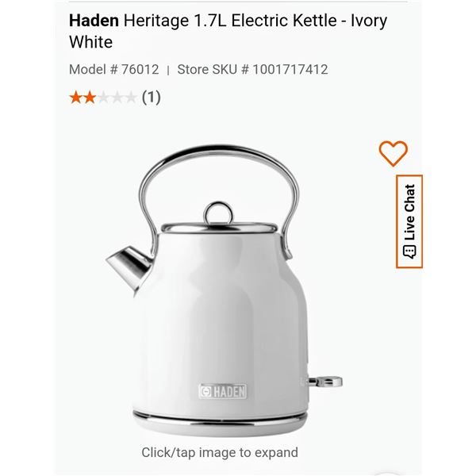476x476 pixels.
Task: Click Model # 76012 text
Action: point(113,70)
